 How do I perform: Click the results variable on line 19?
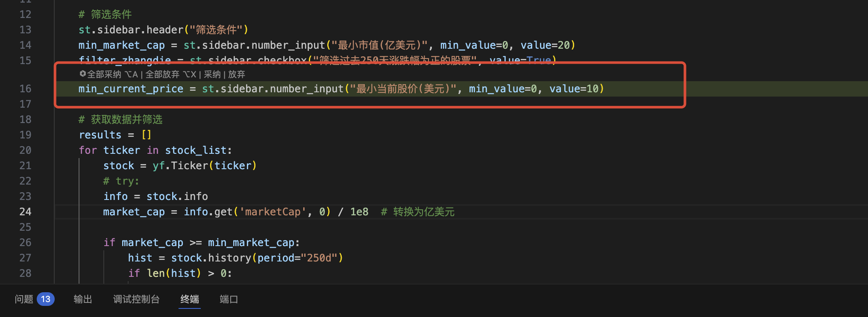(x=100, y=135)
